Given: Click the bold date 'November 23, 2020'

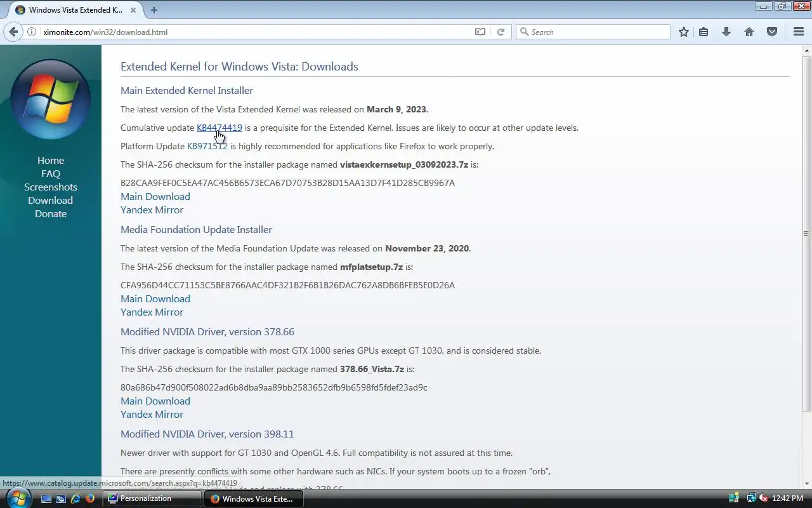Looking at the screenshot, I should [428, 248].
